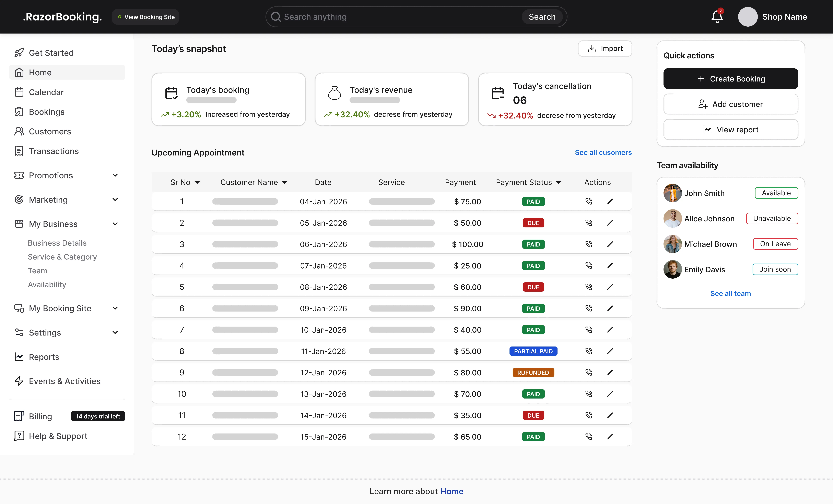The height and width of the screenshot is (504, 833).
Task: Click the Get Started rocket icon
Action: (x=19, y=53)
